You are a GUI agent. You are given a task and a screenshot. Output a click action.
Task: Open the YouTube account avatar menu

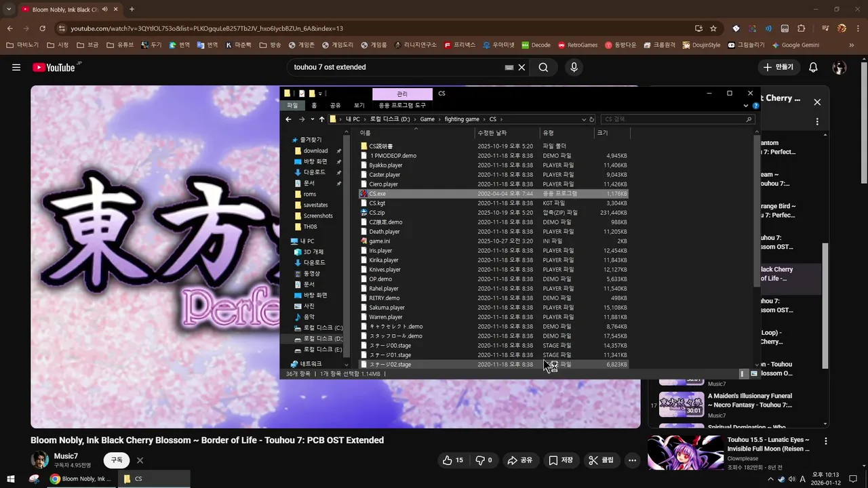point(840,67)
